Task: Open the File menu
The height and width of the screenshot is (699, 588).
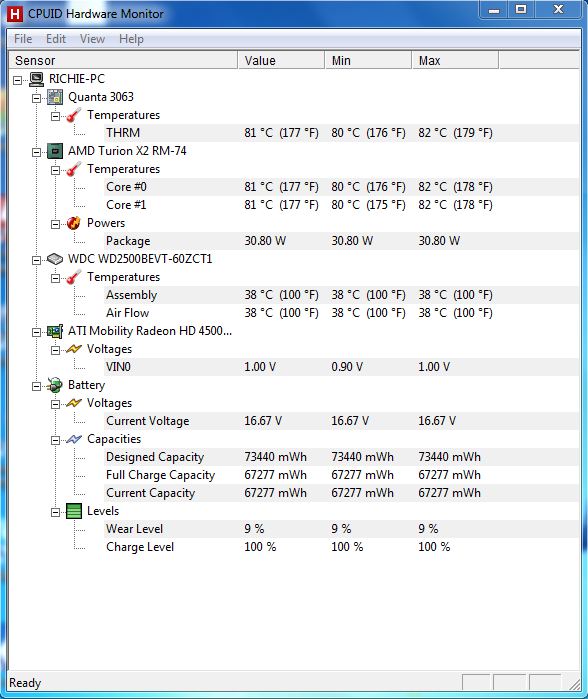Action: click(x=23, y=39)
